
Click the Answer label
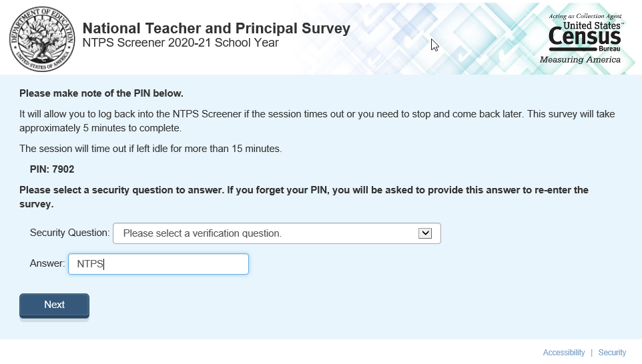click(47, 263)
